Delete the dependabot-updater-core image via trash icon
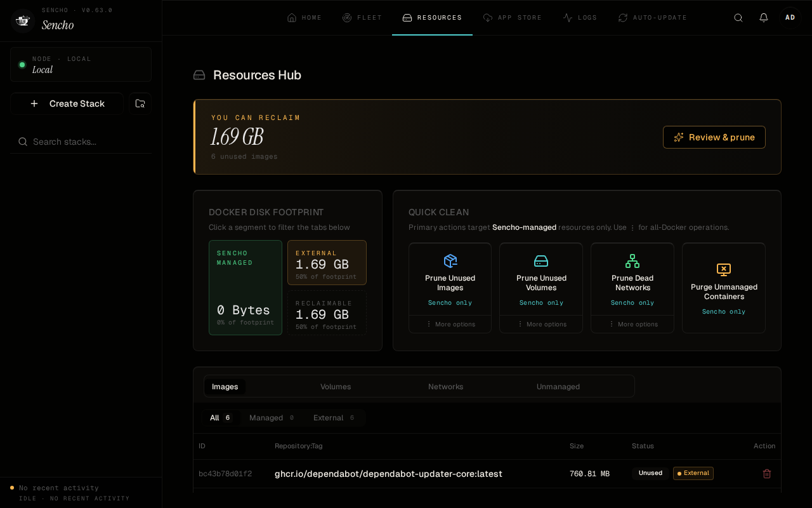Viewport: 812px width, 508px height. click(x=767, y=474)
